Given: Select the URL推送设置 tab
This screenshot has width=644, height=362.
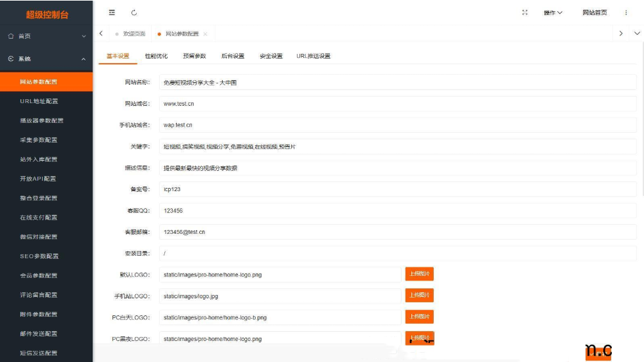Looking at the screenshot, I should click(313, 56).
